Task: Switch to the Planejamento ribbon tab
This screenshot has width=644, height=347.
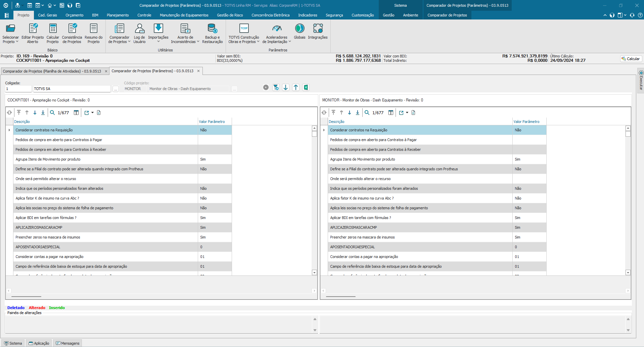Action: tap(118, 15)
